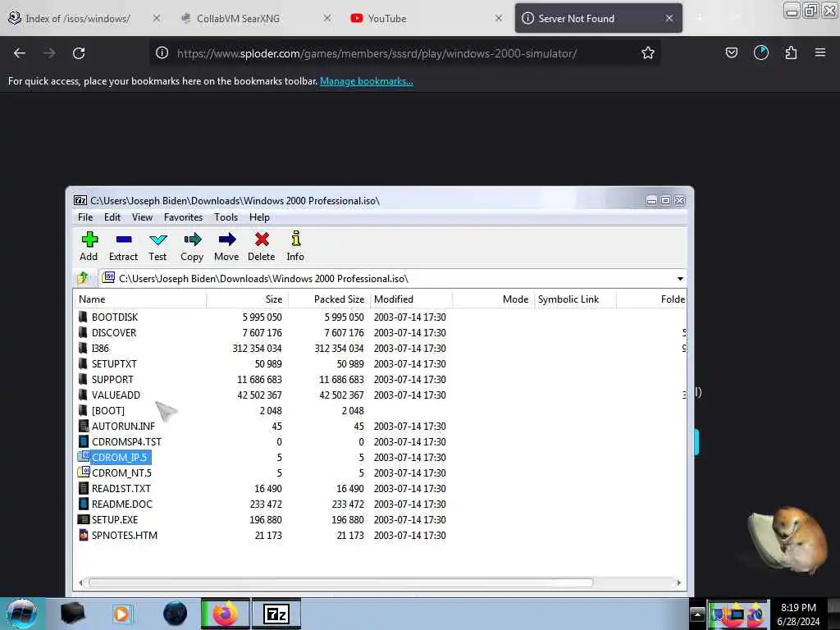The height and width of the screenshot is (630, 840).
Task: Click the Copy toolbar icon
Action: (x=192, y=246)
